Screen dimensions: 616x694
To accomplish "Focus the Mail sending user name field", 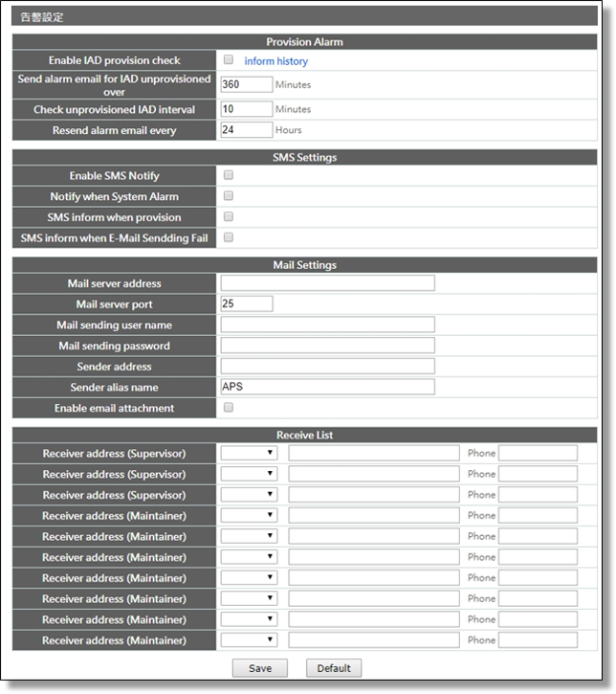I will [328, 325].
